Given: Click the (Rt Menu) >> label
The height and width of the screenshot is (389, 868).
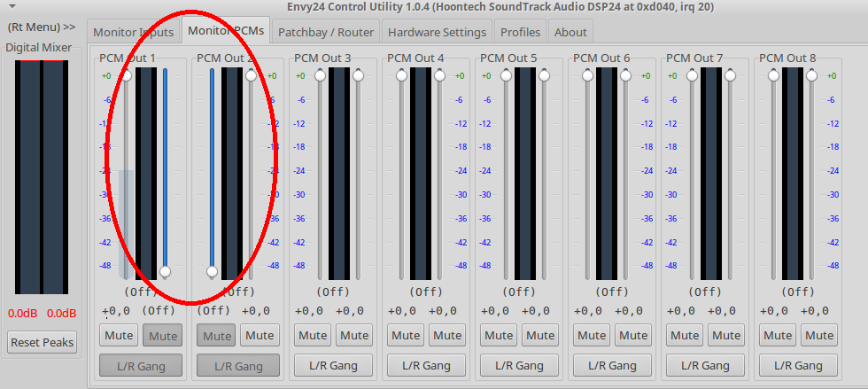Looking at the screenshot, I should click(x=42, y=27).
